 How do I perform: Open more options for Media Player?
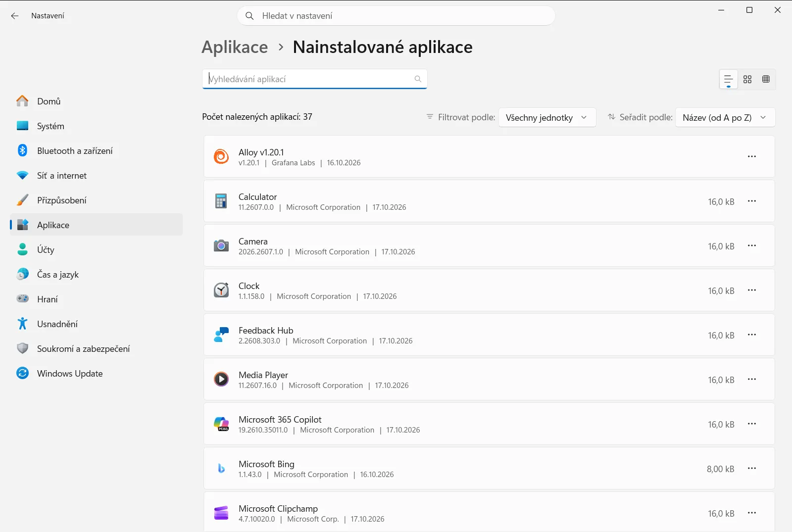[752, 379]
